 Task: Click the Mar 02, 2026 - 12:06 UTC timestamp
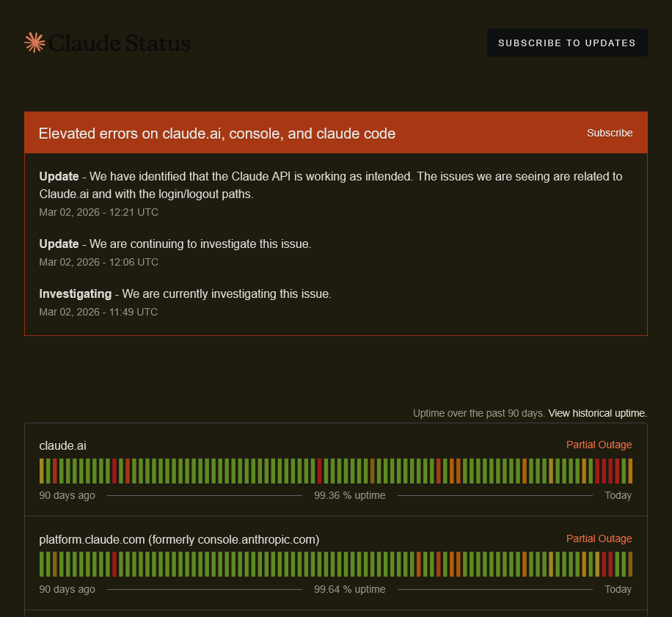tap(98, 262)
